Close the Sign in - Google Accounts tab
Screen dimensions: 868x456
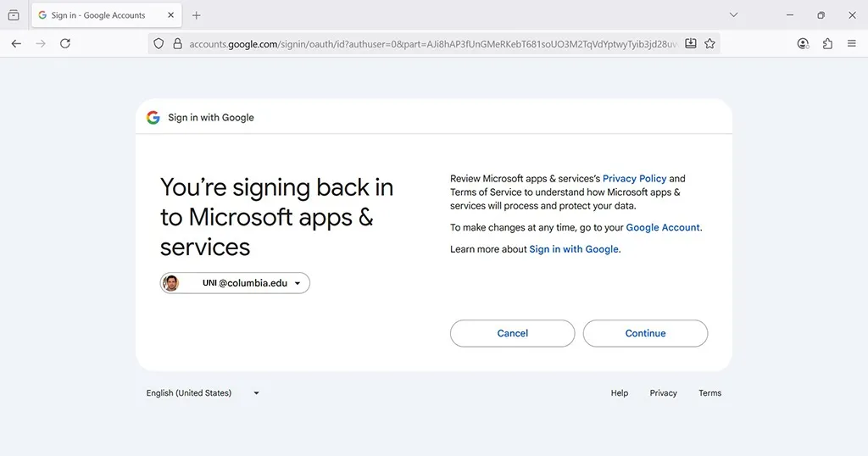tap(170, 15)
